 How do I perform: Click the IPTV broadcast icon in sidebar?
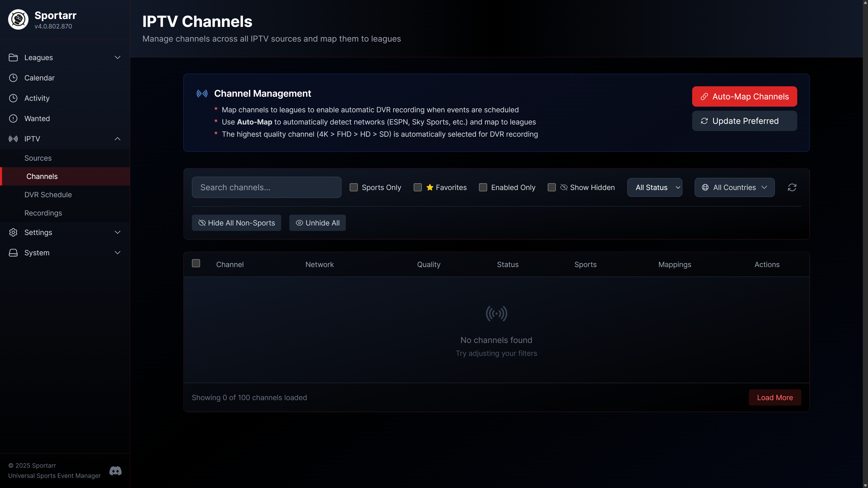(13, 139)
